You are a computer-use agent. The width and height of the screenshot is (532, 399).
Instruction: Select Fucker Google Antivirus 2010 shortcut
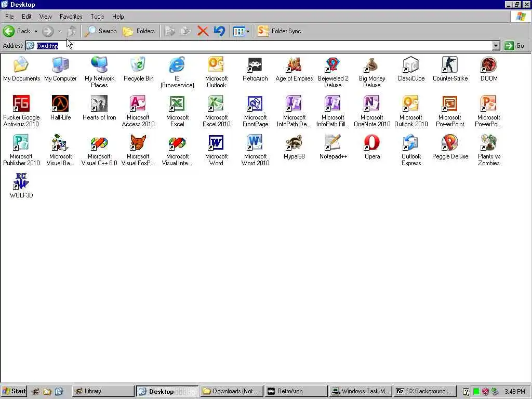[21, 111]
